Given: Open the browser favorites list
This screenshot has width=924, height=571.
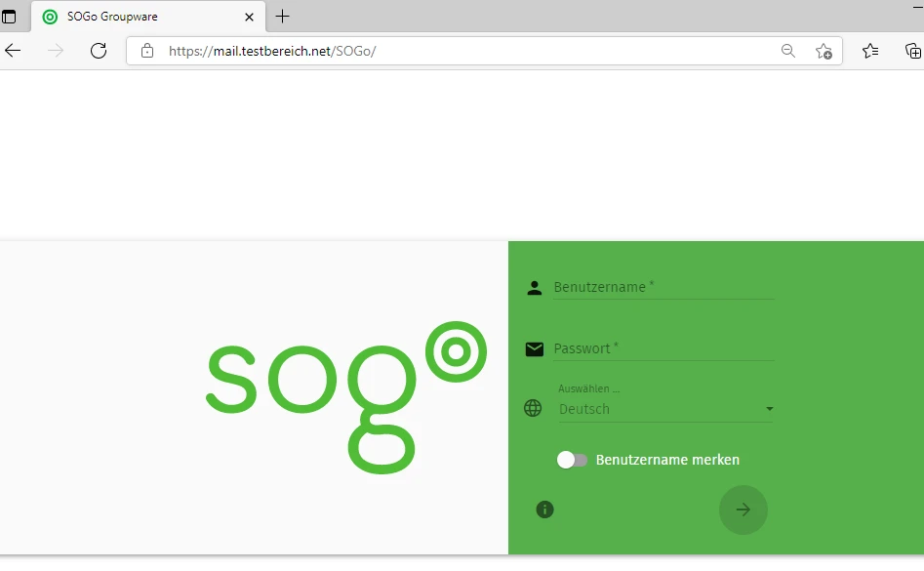Looking at the screenshot, I should tap(870, 51).
